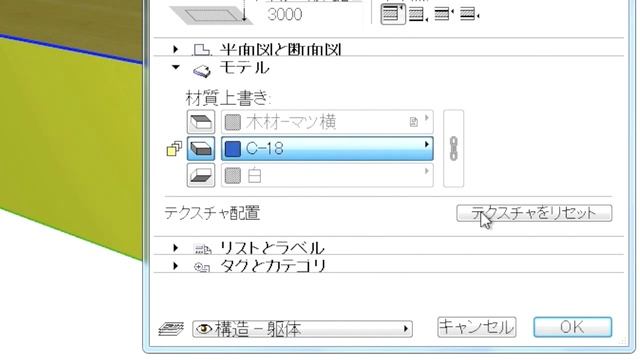Expand the リストとラベル section arrow
This screenshot has height=360, width=640.
(176, 247)
